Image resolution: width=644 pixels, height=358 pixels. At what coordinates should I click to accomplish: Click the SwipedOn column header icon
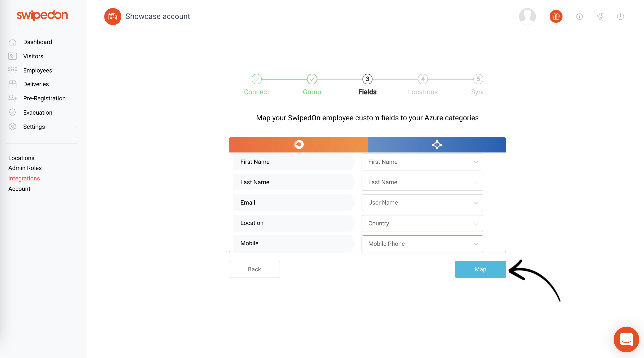[299, 144]
